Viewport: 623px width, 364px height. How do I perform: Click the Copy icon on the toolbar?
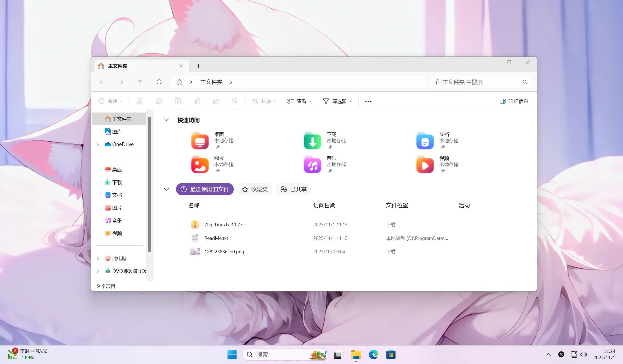159,101
